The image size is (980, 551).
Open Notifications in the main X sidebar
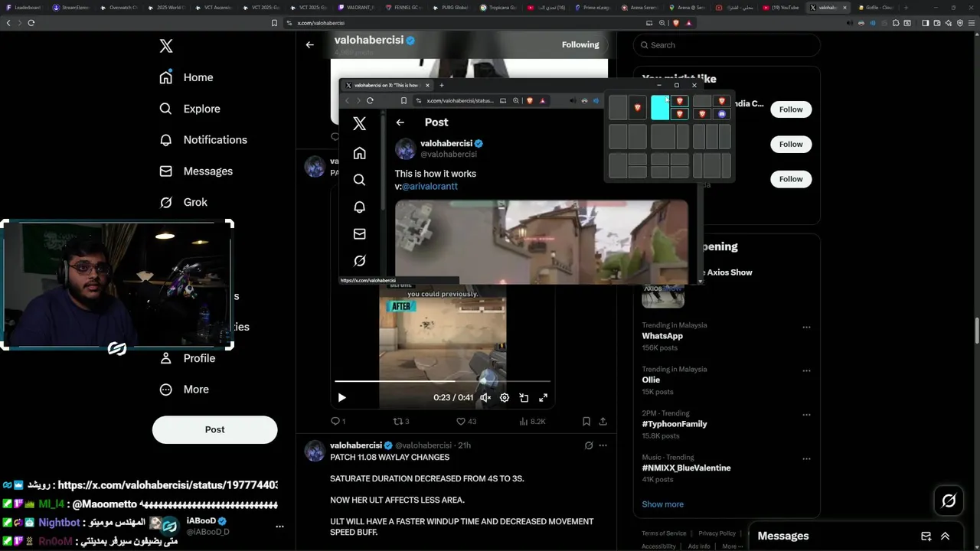point(203,140)
